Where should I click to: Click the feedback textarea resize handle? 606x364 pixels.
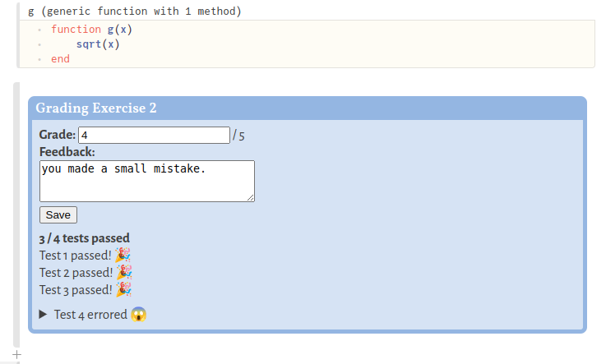251,198
